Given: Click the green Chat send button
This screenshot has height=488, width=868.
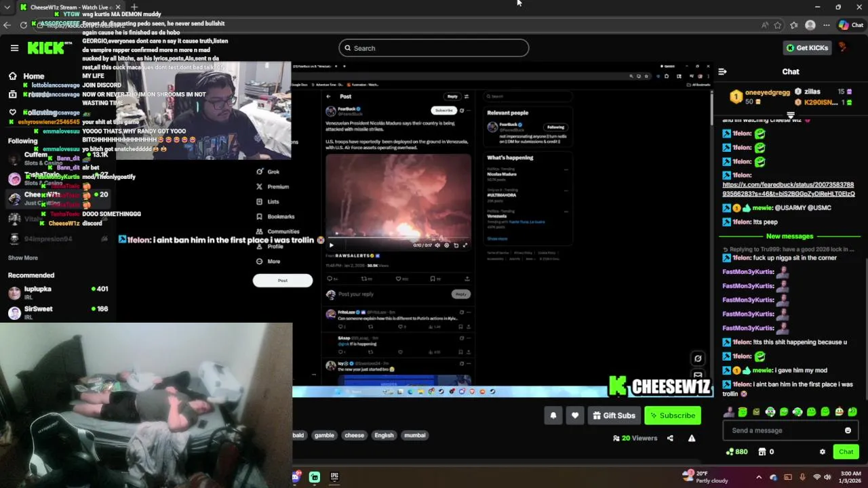Looking at the screenshot, I should [846, 452].
